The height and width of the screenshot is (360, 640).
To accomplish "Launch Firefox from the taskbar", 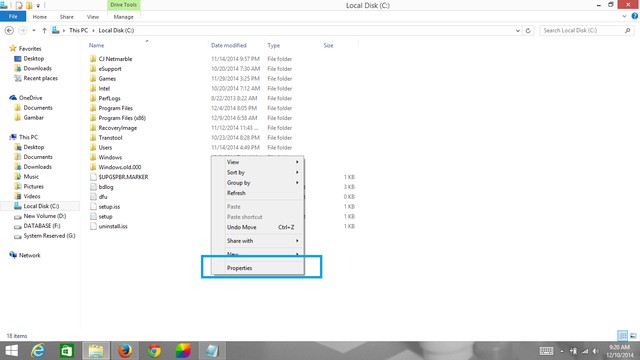I will tap(125, 351).
